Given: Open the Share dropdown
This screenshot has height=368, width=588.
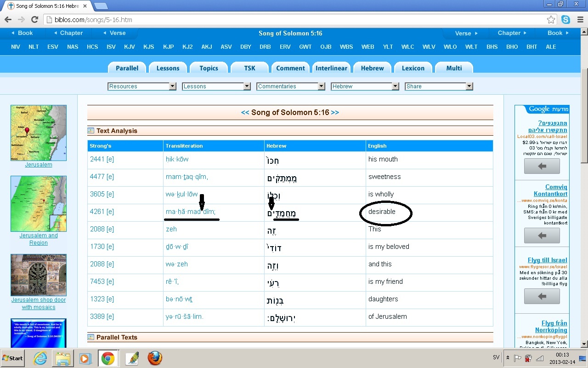Looking at the screenshot, I should pos(439,86).
